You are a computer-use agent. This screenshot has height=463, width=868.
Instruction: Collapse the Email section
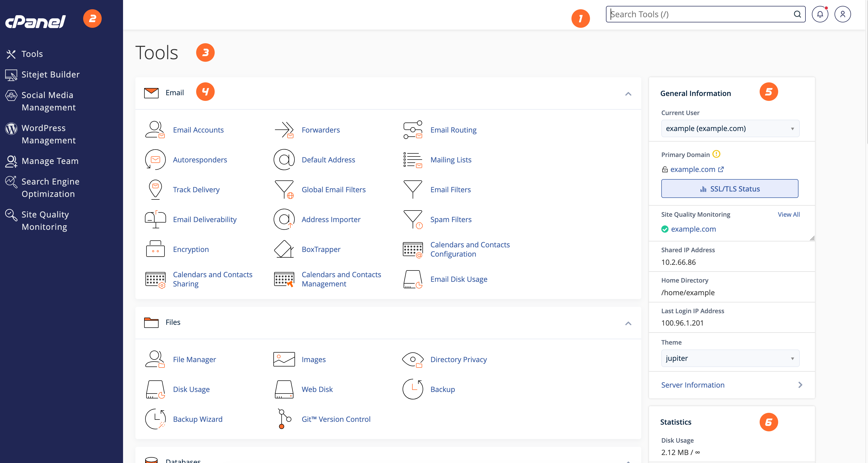tap(628, 94)
